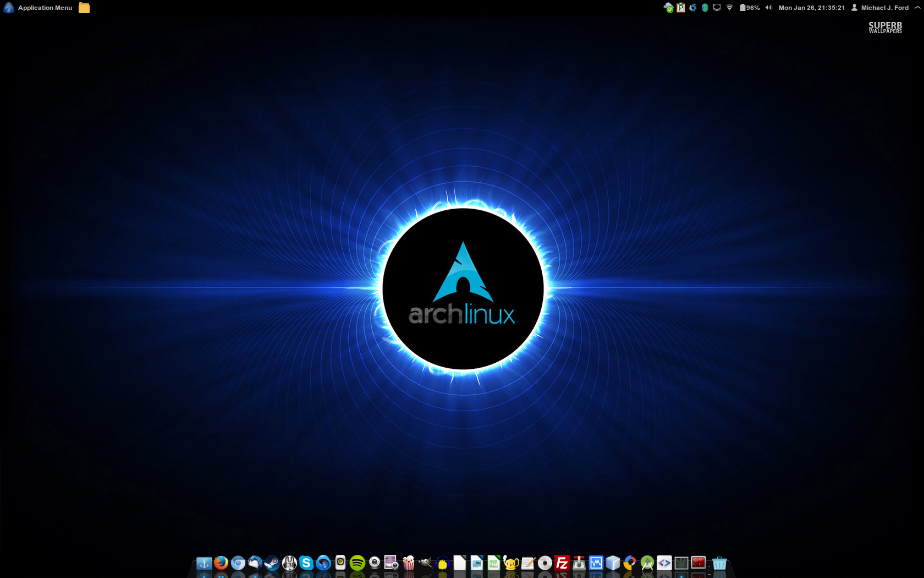Open FileZilla from the dock

pos(562,563)
